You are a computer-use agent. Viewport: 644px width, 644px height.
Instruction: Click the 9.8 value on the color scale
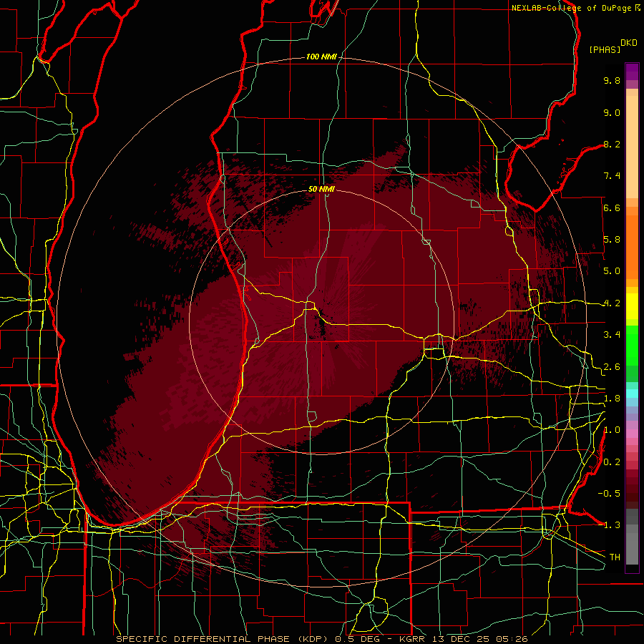click(612, 80)
